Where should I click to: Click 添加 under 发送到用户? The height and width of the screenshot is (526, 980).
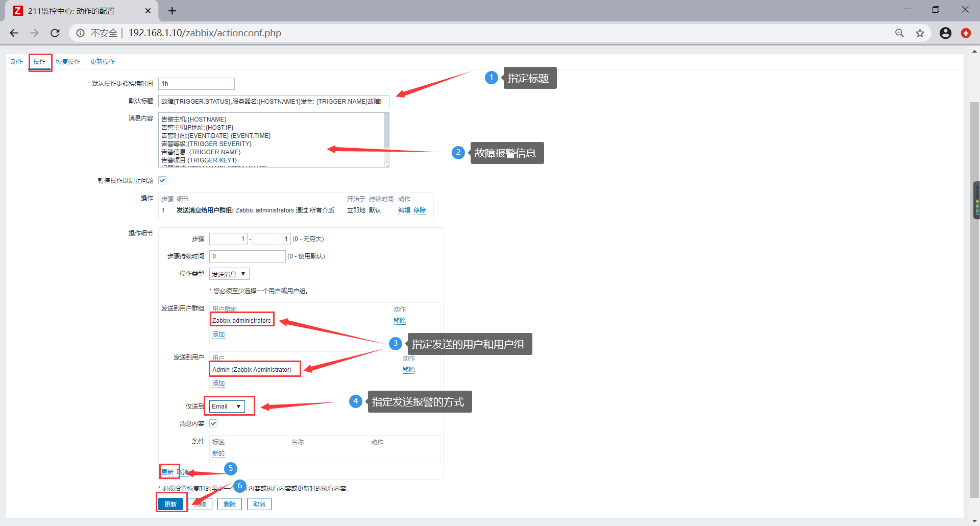tap(218, 384)
